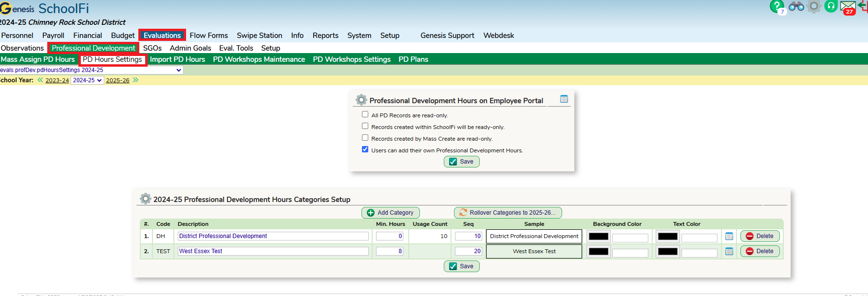
Task: Click gear icon beside Professional Development Hours title
Action: [361, 100]
